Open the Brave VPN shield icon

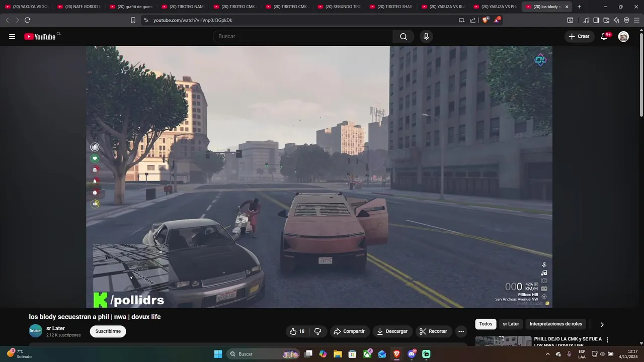pos(626,20)
